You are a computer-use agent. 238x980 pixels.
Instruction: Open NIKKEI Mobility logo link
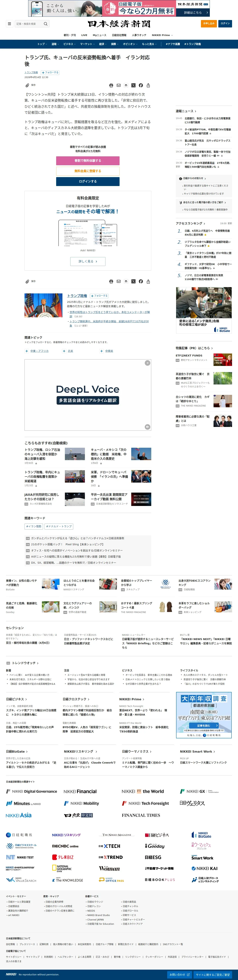pos(81,803)
